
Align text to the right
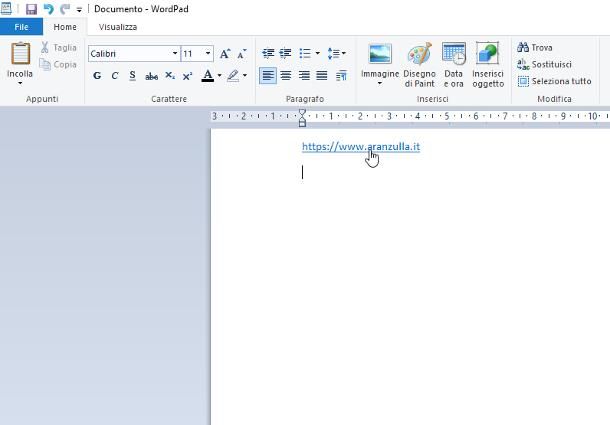[304, 76]
